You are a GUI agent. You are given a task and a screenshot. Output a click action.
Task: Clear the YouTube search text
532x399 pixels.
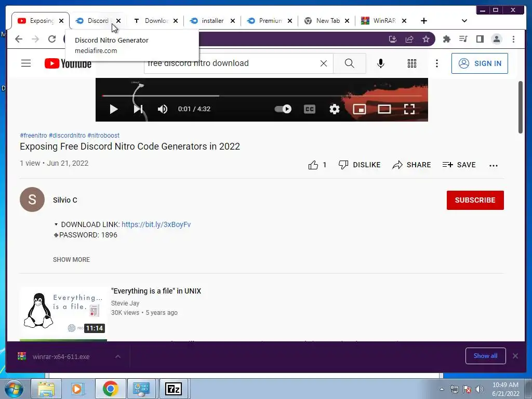pyautogui.click(x=324, y=63)
